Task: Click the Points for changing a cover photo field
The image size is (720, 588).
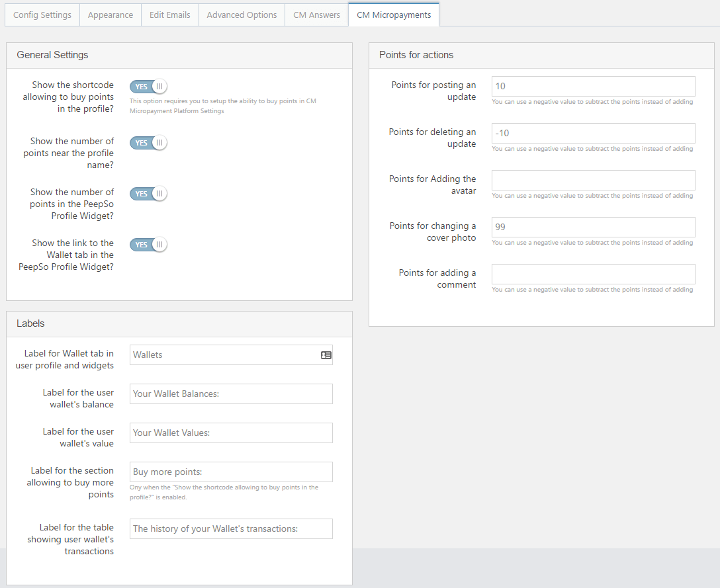Action: 593,228
